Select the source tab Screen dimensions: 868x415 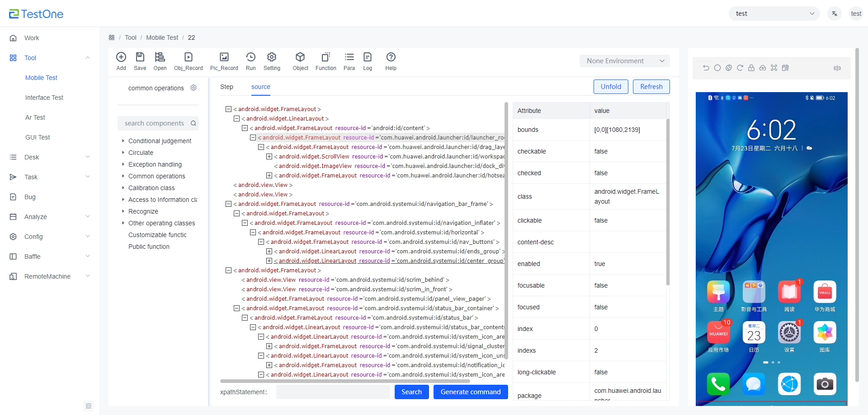(261, 87)
